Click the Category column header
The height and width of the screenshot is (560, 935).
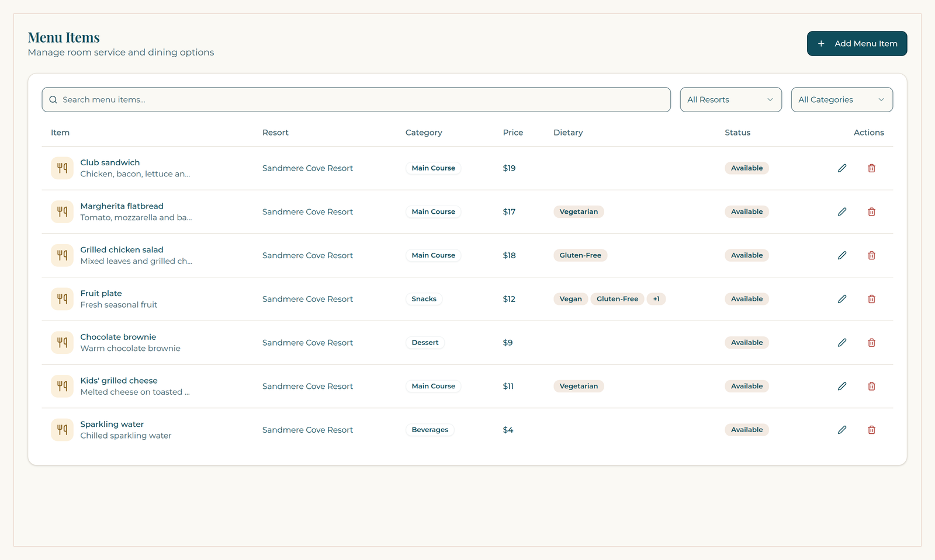(424, 133)
